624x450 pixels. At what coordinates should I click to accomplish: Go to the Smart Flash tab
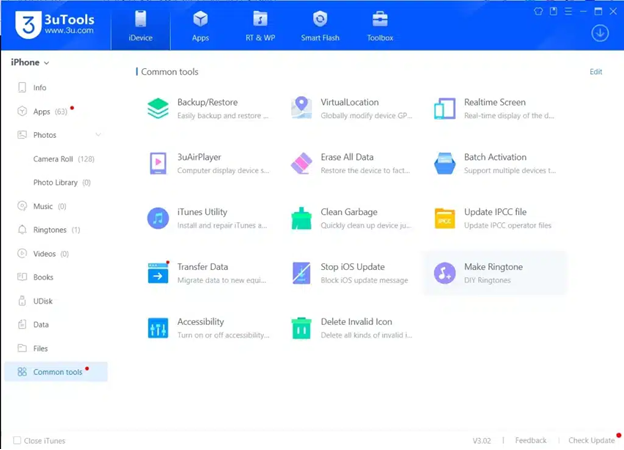tap(320, 26)
